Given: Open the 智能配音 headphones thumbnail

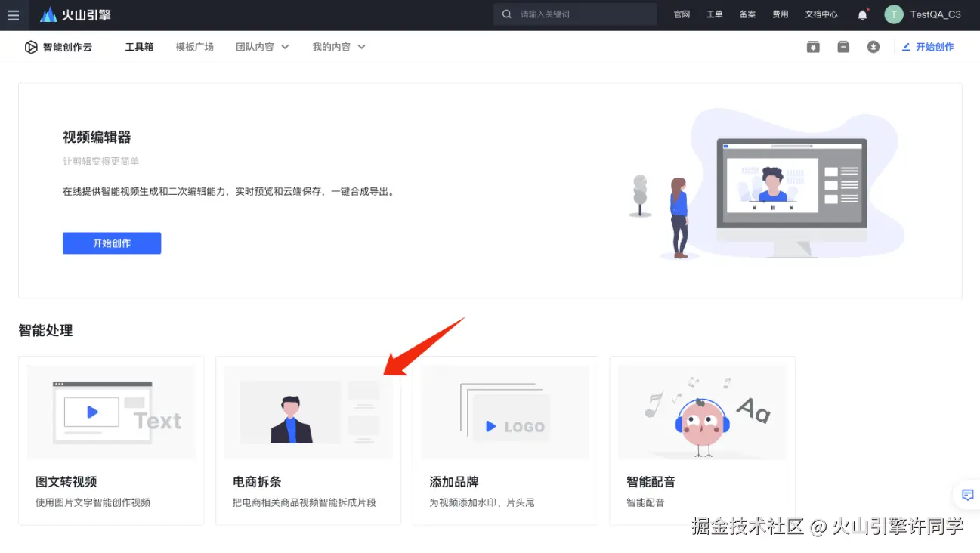Looking at the screenshot, I should coord(702,412).
